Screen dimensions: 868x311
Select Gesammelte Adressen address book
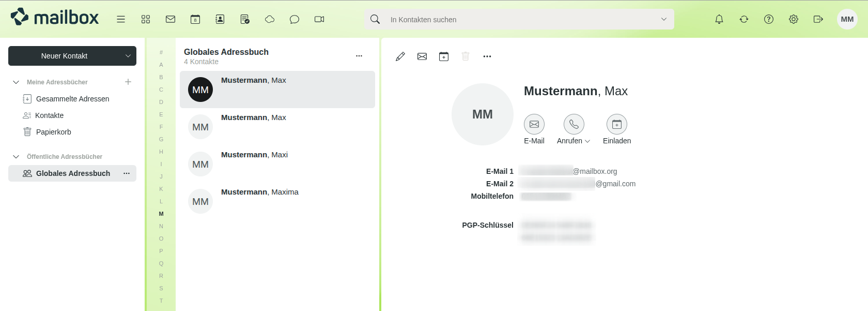[72, 99]
